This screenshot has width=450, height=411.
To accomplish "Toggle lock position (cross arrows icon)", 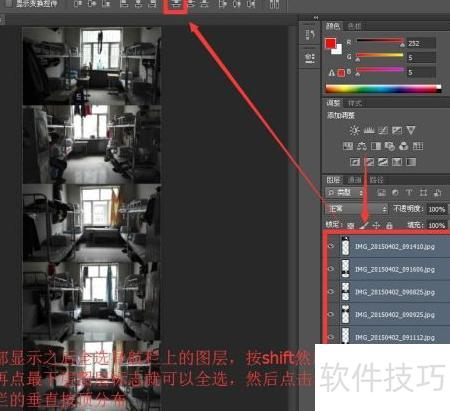I will coord(376,226).
